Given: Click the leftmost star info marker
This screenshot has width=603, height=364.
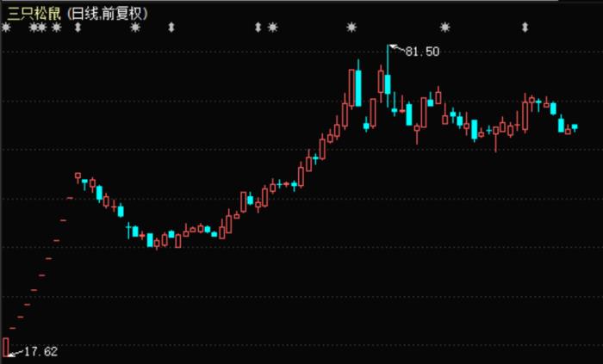Looking at the screenshot, I should click(x=6, y=28).
